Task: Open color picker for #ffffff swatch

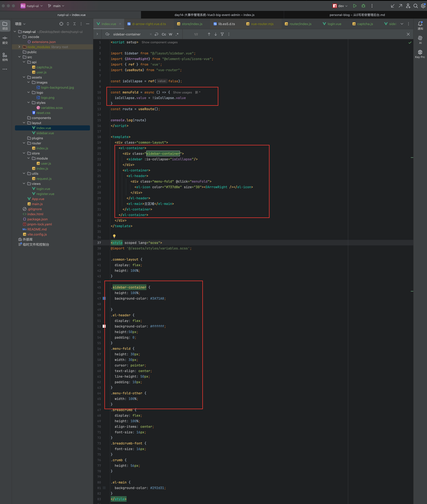Action: coord(104,326)
